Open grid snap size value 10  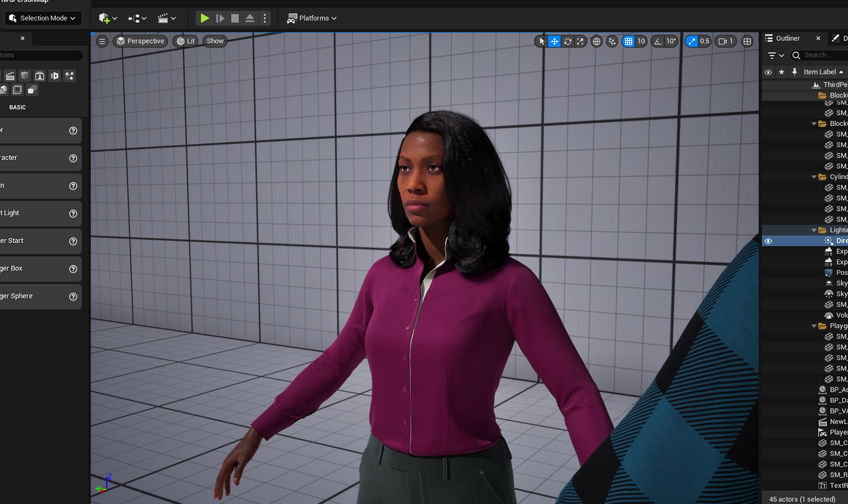click(x=641, y=41)
